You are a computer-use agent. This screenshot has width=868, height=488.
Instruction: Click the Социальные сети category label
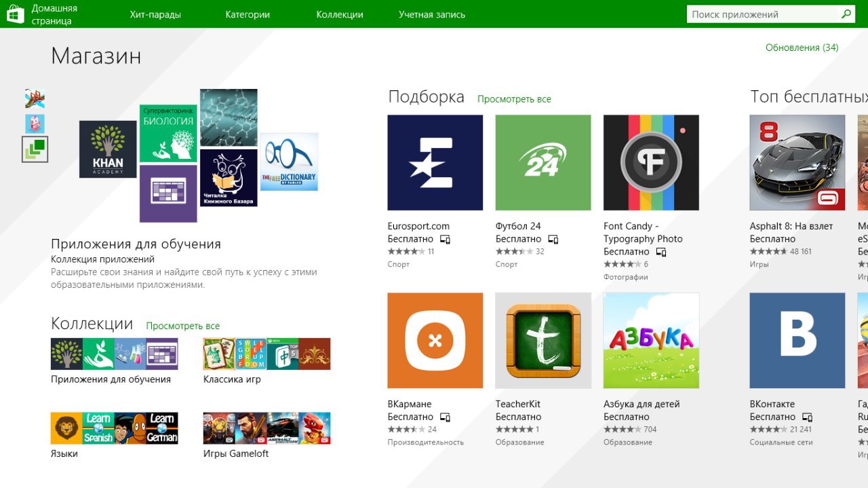(x=781, y=442)
